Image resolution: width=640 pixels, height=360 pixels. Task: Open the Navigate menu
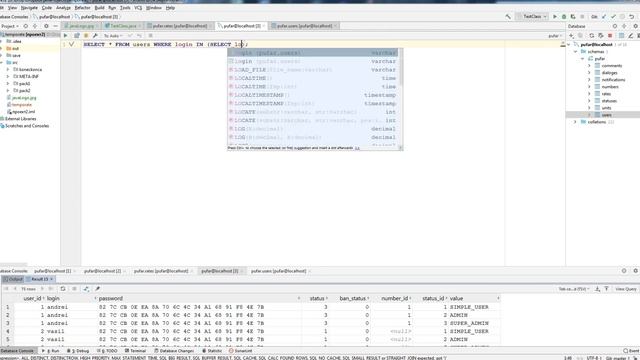29,8
